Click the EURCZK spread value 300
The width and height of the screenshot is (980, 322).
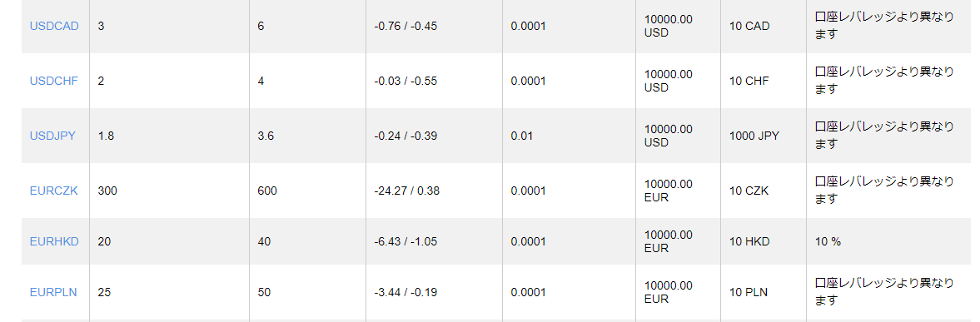click(107, 191)
